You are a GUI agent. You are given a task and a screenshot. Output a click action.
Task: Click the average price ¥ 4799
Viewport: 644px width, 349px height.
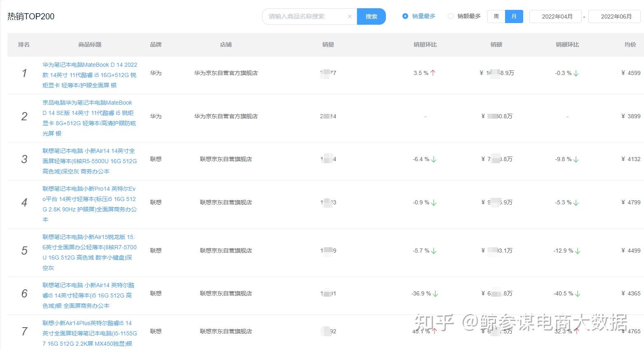point(631,202)
